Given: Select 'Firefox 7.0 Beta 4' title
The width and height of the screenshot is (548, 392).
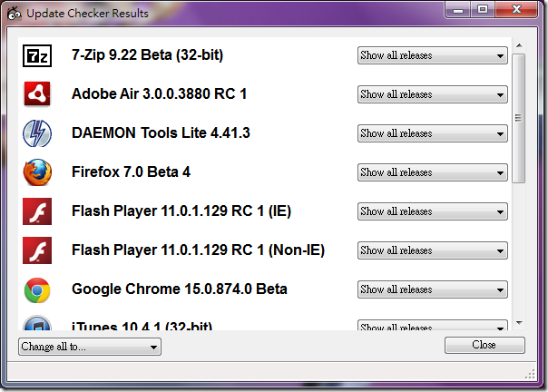Looking at the screenshot, I should tap(131, 172).
